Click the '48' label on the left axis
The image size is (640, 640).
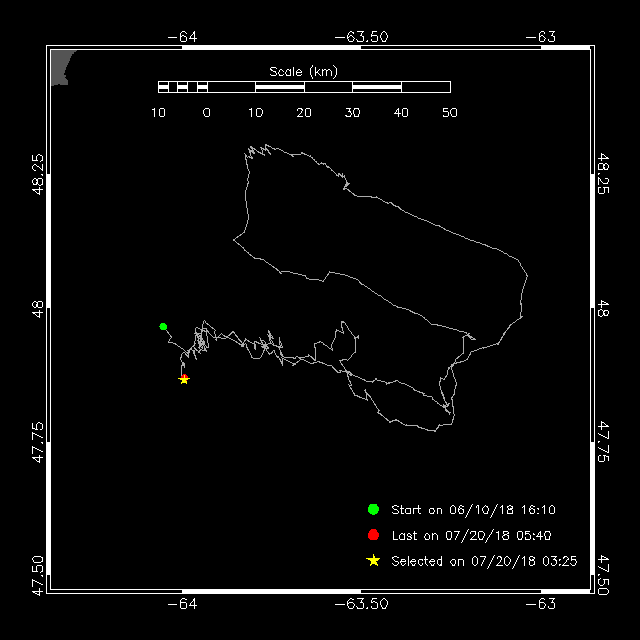click(37, 309)
